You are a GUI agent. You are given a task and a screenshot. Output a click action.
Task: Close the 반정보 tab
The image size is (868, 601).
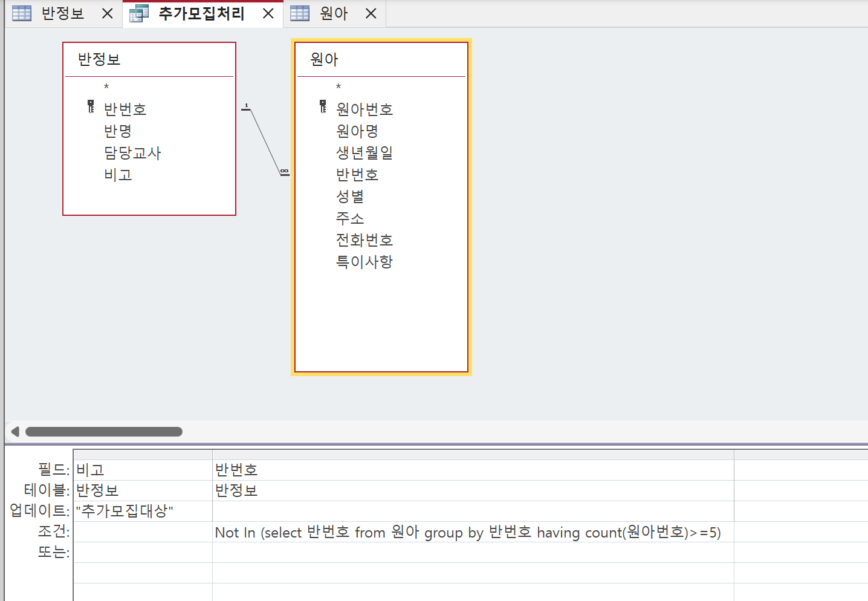click(108, 13)
